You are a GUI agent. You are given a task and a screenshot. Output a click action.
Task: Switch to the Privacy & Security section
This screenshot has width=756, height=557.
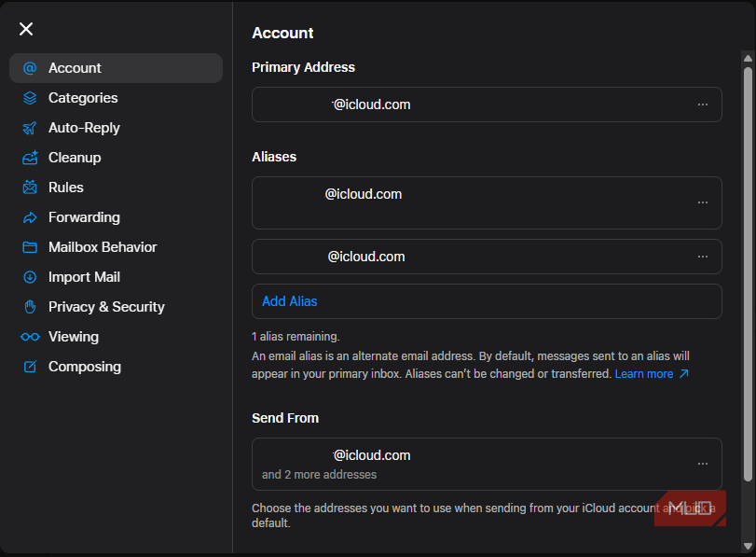[105, 306]
